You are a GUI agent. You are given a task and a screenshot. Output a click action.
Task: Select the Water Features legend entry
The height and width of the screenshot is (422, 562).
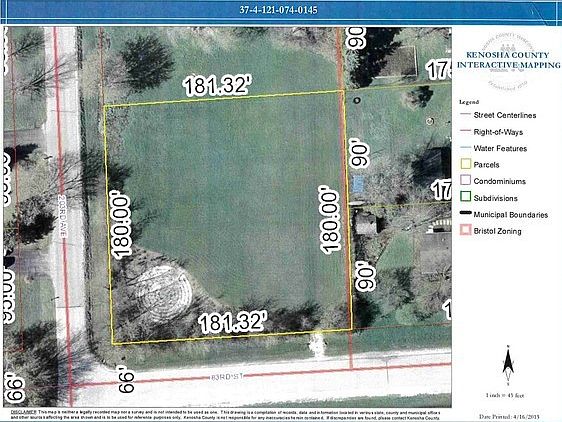[x=494, y=148]
